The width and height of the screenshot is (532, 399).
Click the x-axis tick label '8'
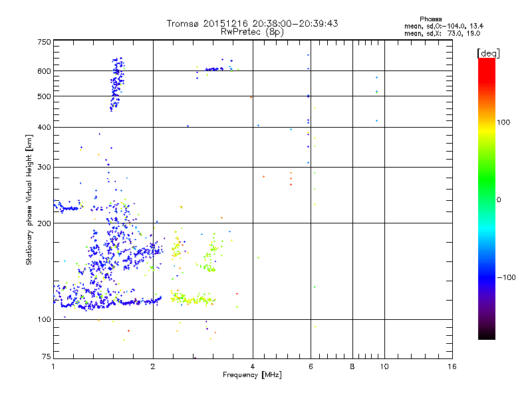click(352, 366)
